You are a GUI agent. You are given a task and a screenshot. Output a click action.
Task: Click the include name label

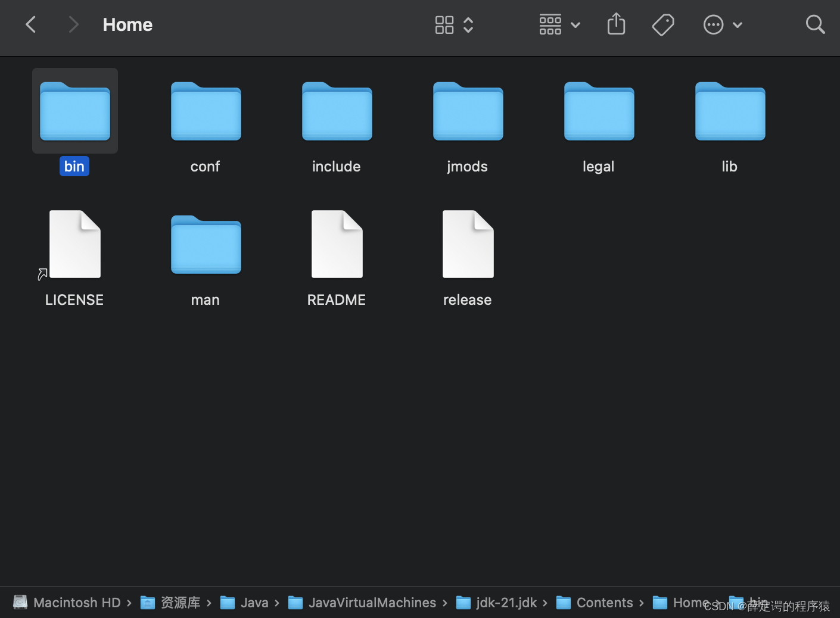pos(337,166)
